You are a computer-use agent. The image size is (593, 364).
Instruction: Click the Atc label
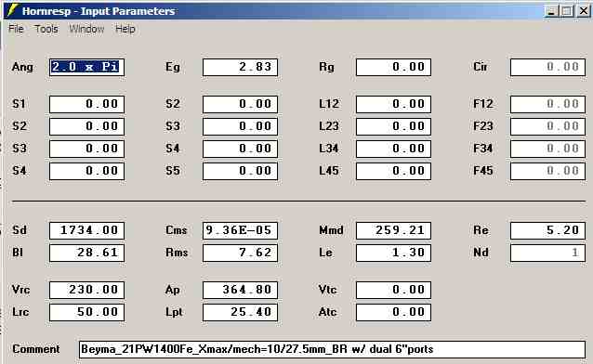tap(327, 312)
